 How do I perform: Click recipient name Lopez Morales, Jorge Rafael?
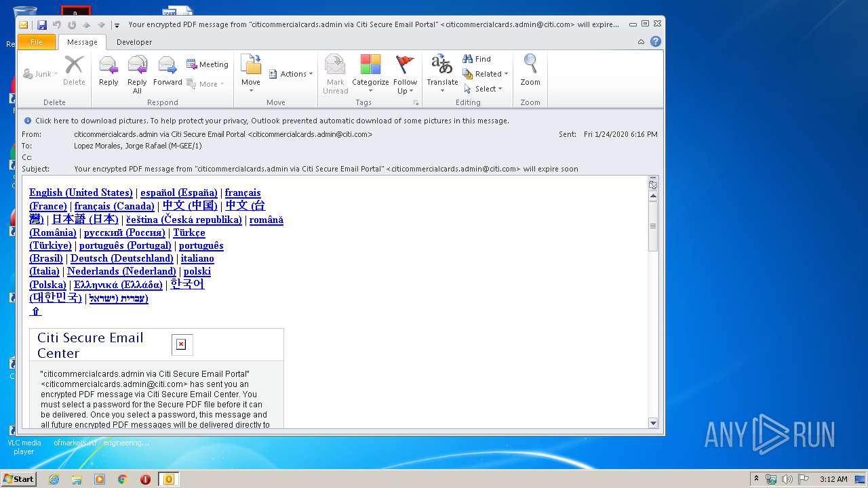coord(138,146)
